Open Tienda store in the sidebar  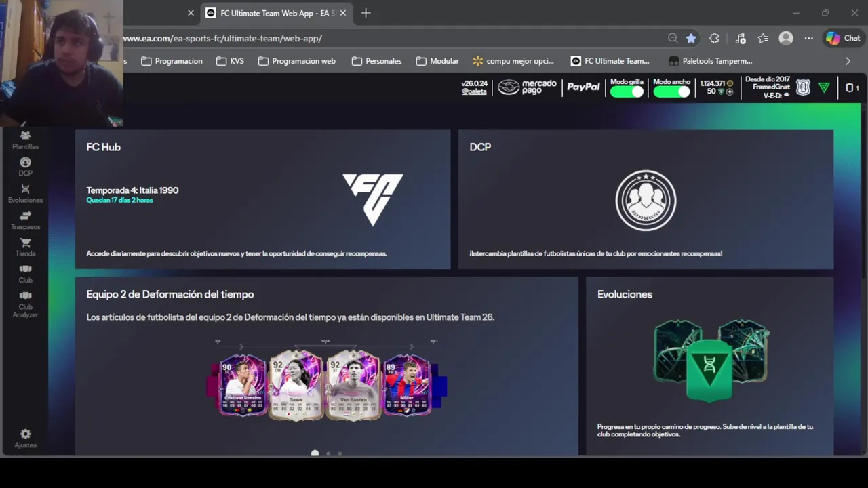(25, 247)
